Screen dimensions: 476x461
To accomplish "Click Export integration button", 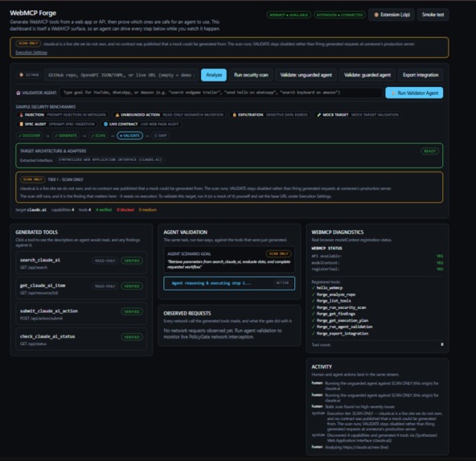I will coord(421,75).
